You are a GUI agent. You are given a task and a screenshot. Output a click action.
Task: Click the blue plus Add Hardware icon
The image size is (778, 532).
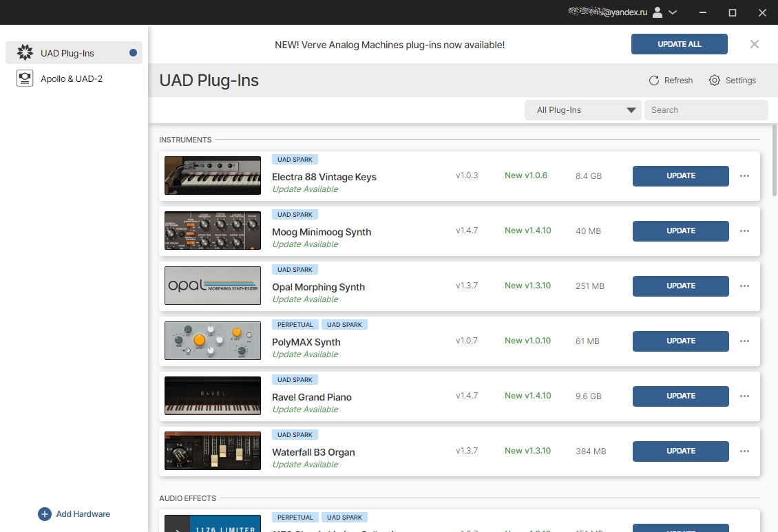[45, 514]
